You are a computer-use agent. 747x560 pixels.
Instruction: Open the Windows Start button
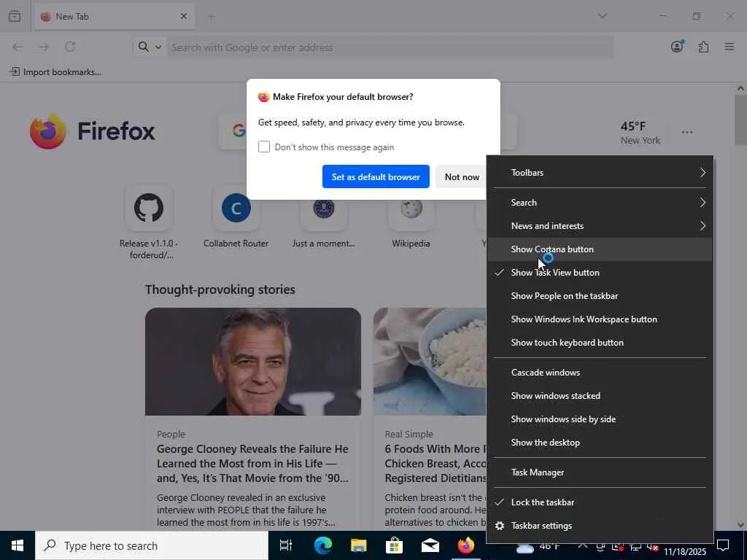pyautogui.click(x=18, y=545)
